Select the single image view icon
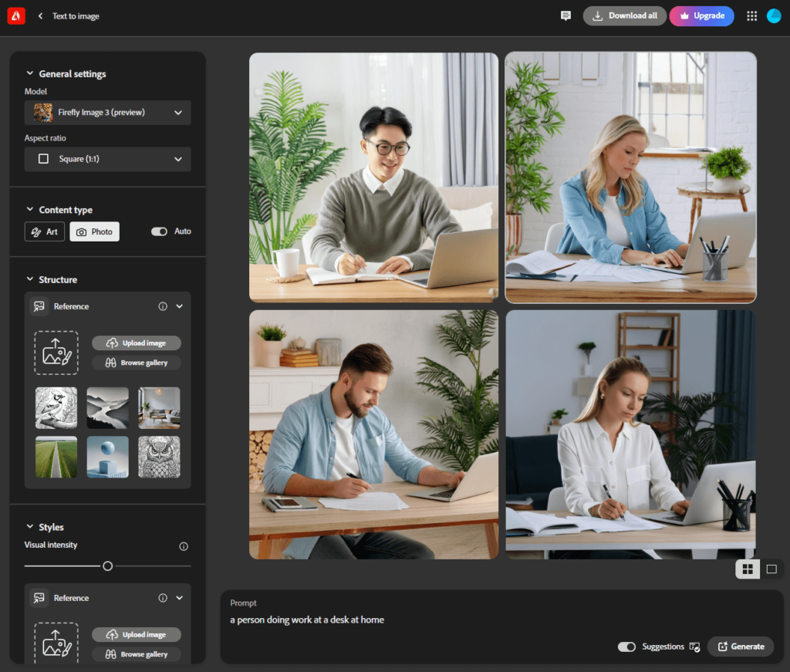Screen dimensions: 790x672 pos(771,569)
